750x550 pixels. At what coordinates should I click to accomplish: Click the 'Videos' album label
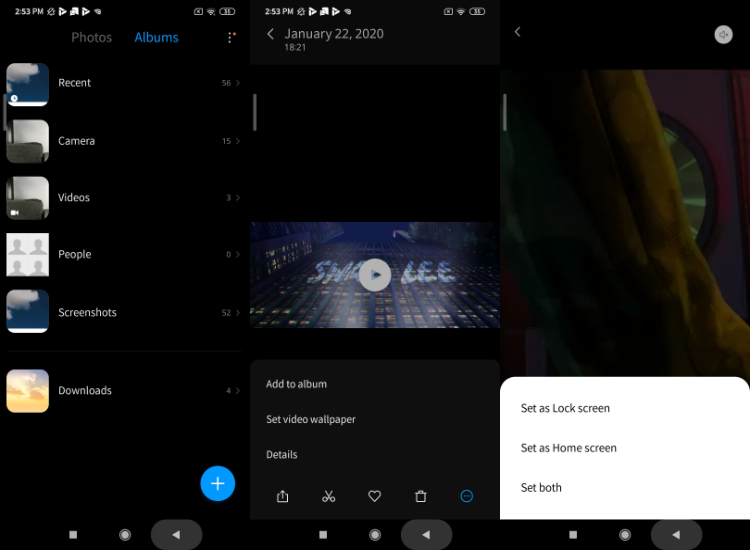click(x=74, y=198)
